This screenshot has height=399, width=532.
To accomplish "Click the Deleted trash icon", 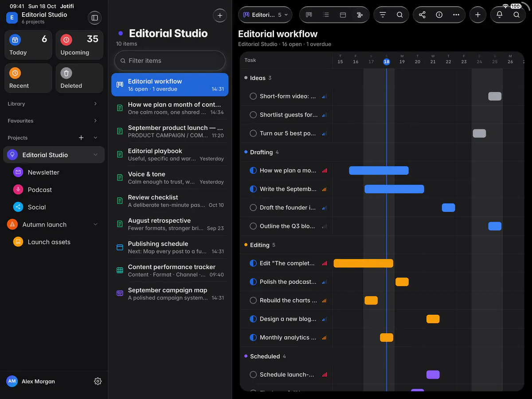I will coord(66,73).
